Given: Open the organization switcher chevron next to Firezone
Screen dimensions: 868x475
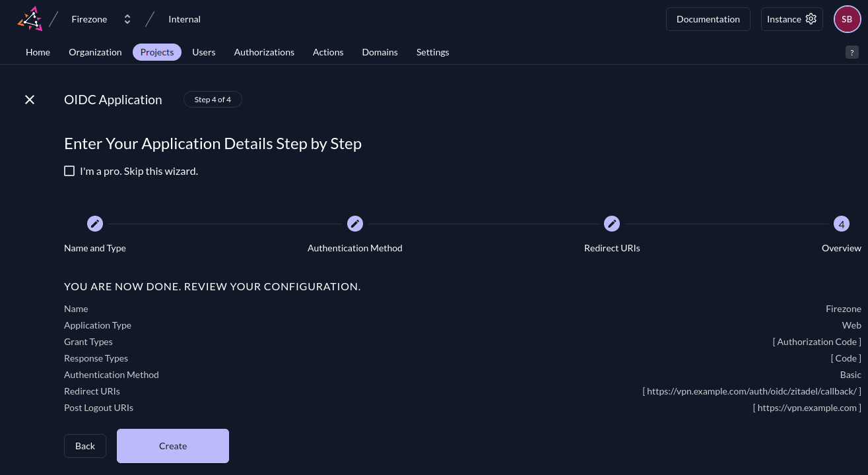Looking at the screenshot, I should 127,18.
